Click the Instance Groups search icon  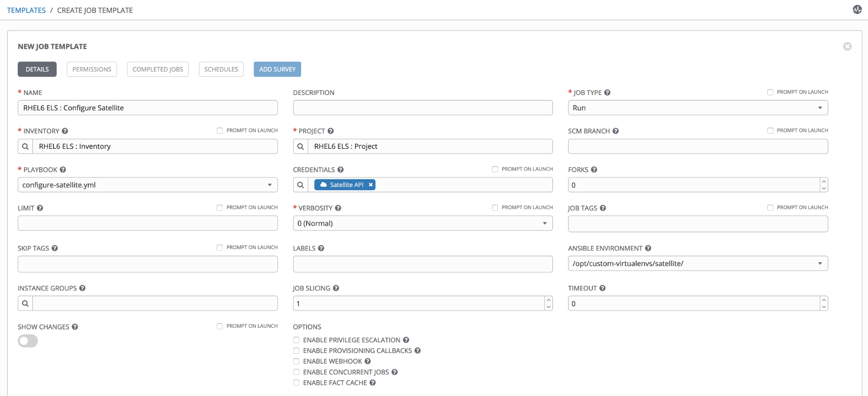click(25, 304)
